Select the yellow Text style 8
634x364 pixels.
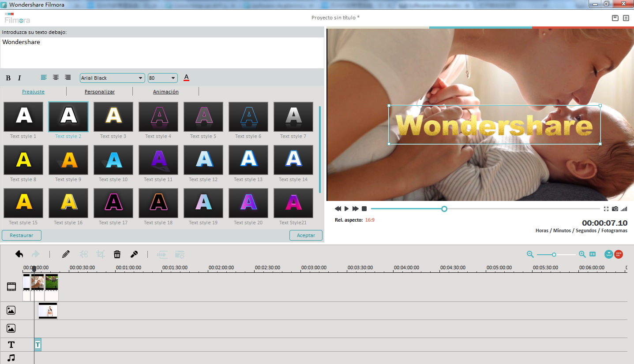(x=23, y=160)
